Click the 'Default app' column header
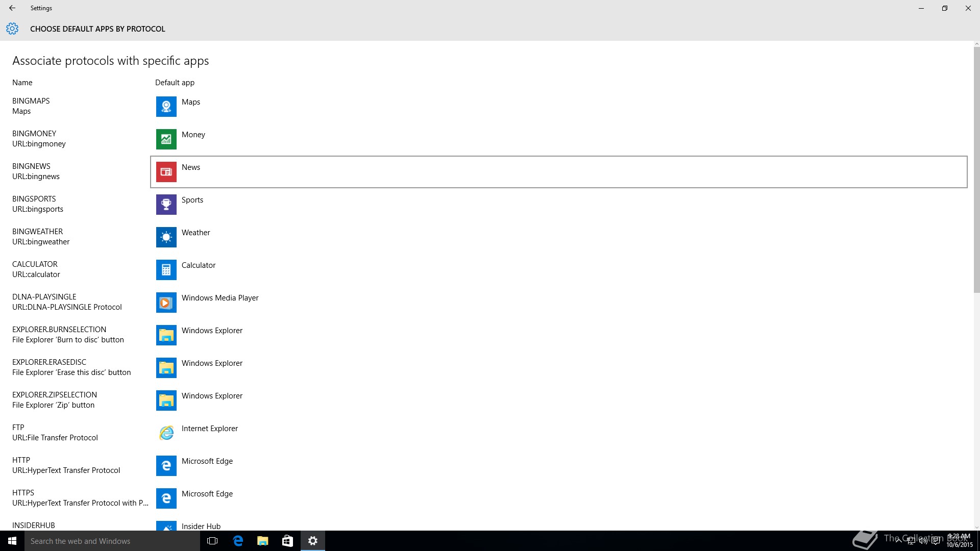The width and height of the screenshot is (980, 551). tap(175, 83)
